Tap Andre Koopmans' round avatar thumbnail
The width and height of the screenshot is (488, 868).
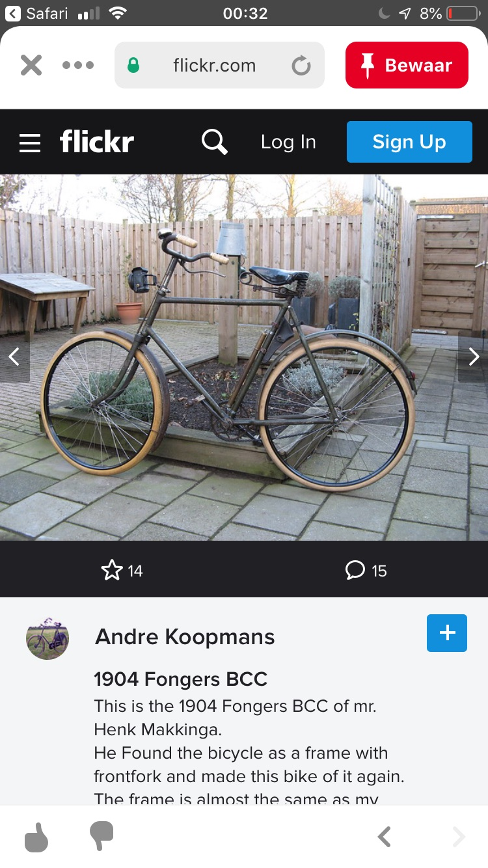tap(47, 638)
